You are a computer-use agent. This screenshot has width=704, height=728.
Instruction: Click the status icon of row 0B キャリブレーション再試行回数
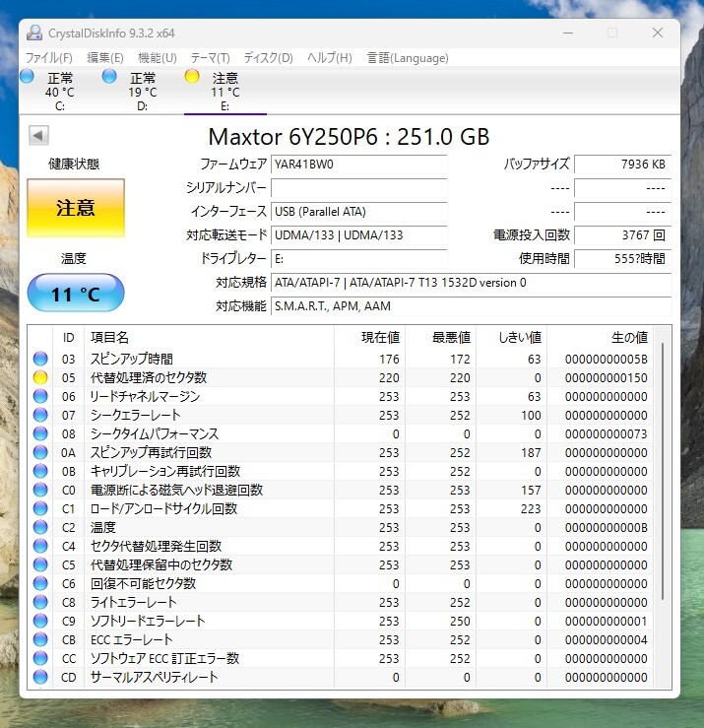(40, 471)
